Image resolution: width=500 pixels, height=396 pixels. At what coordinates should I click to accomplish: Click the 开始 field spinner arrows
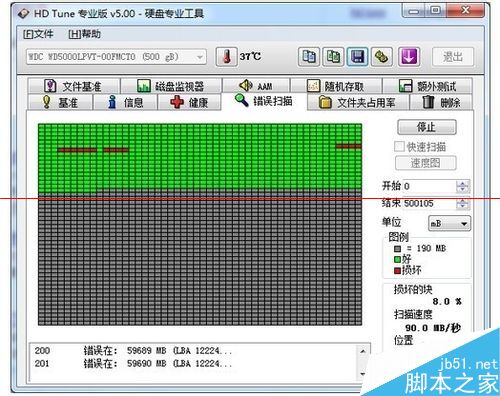pyautogui.click(x=463, y=186)
